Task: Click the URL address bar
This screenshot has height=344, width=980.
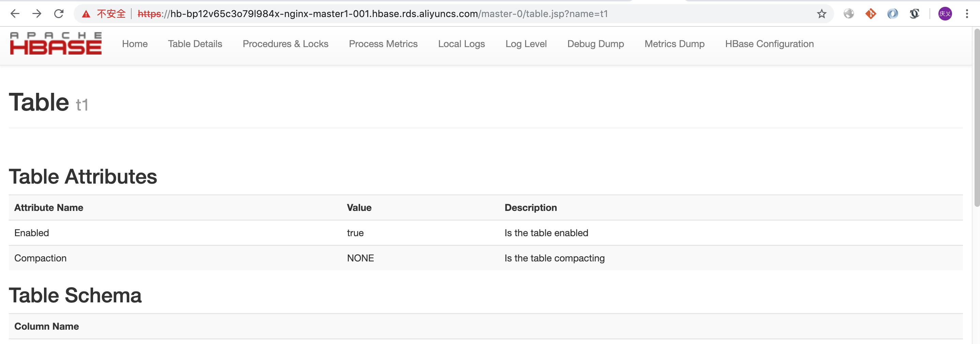Action: [x=381, y=14]
